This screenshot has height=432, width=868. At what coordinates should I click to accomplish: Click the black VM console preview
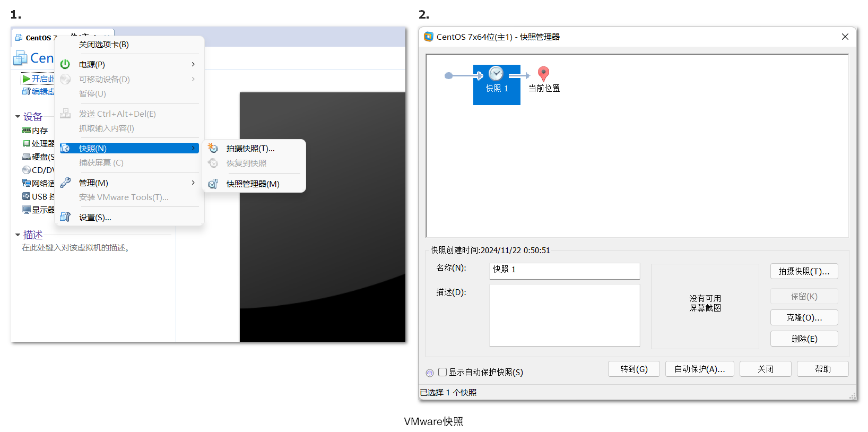pyautogui.click(x=322, y=217)
